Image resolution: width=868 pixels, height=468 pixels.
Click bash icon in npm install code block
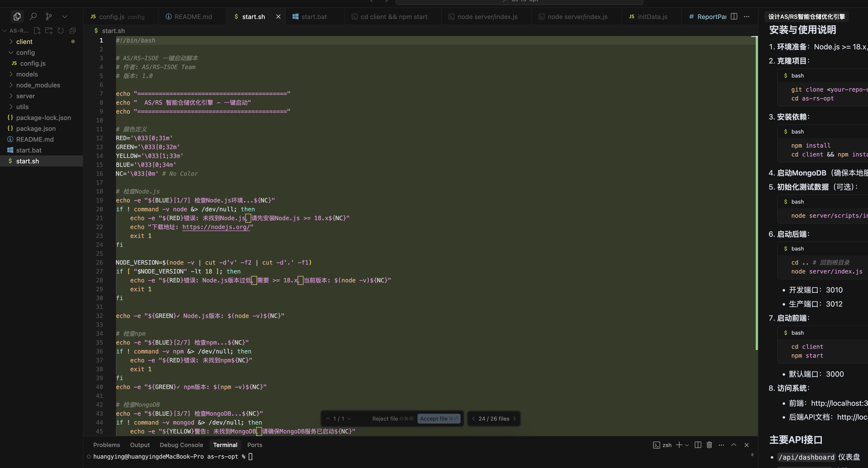786,132
